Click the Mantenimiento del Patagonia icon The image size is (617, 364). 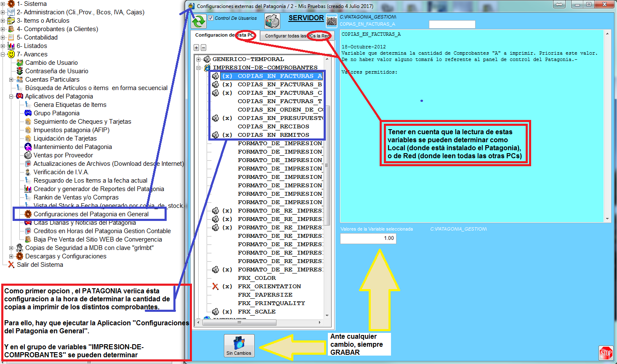tap(28, 147)
